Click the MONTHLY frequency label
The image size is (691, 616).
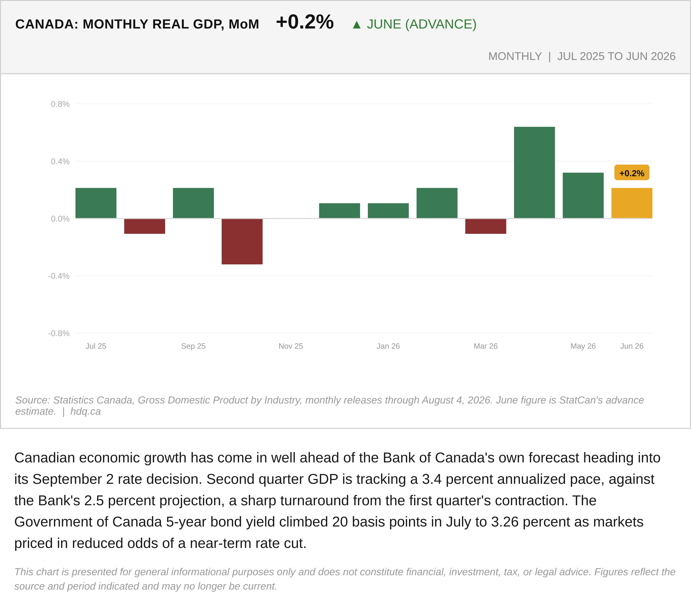[x=515, y=56]
